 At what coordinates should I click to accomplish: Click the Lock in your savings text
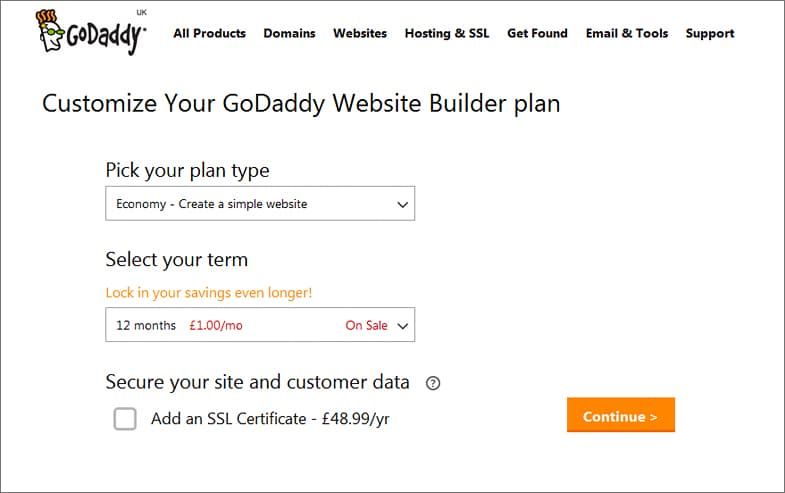(209, 293)
